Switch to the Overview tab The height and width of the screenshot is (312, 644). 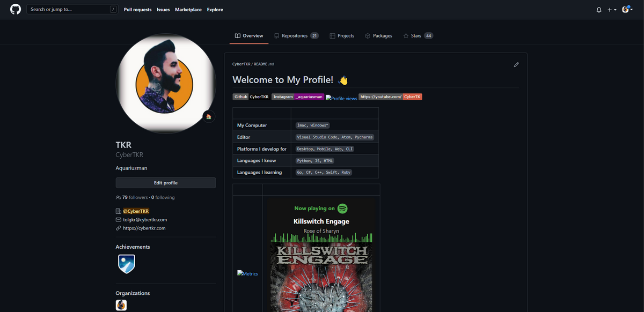point(249,36)
